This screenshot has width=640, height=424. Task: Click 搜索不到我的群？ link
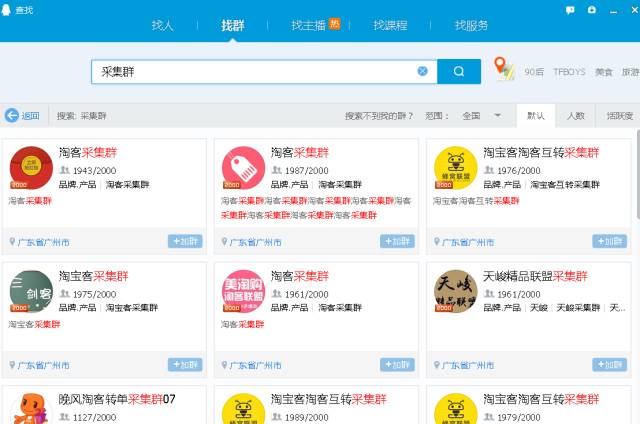[x=379, y=116]
